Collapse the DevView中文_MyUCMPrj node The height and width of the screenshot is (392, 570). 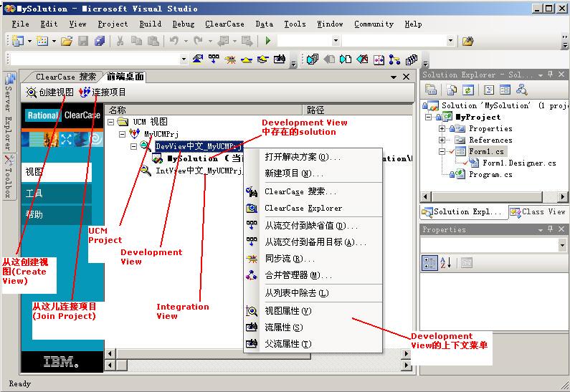134,146
